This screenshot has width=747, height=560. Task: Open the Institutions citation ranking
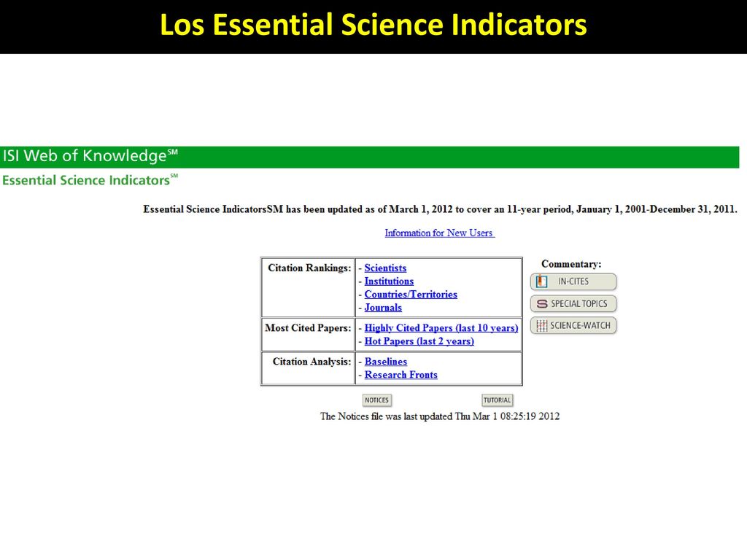pyautogui.click(x=389, y=281)
